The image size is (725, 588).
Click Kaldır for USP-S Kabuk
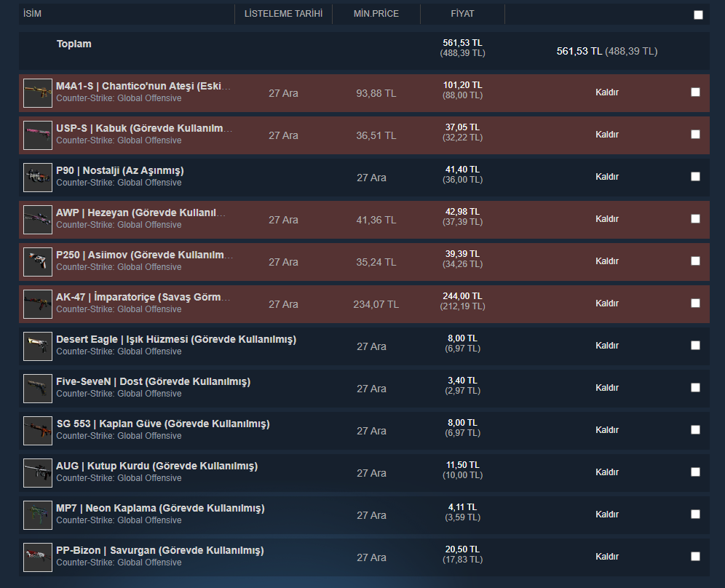(606, 135)
